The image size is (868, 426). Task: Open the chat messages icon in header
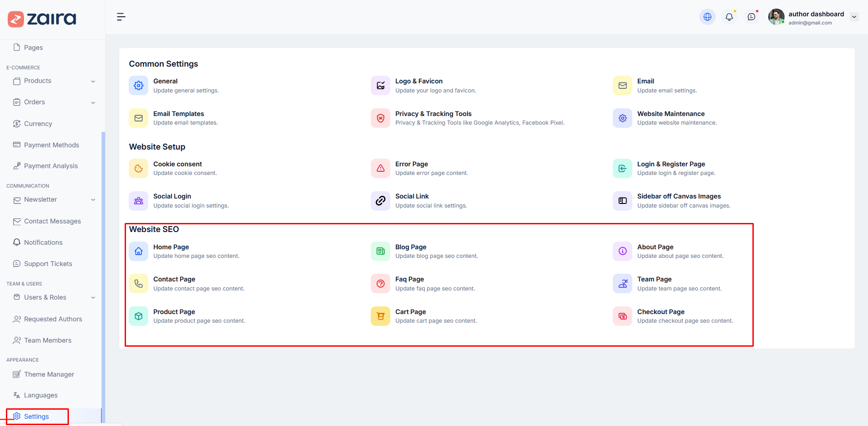pos(751,17)
